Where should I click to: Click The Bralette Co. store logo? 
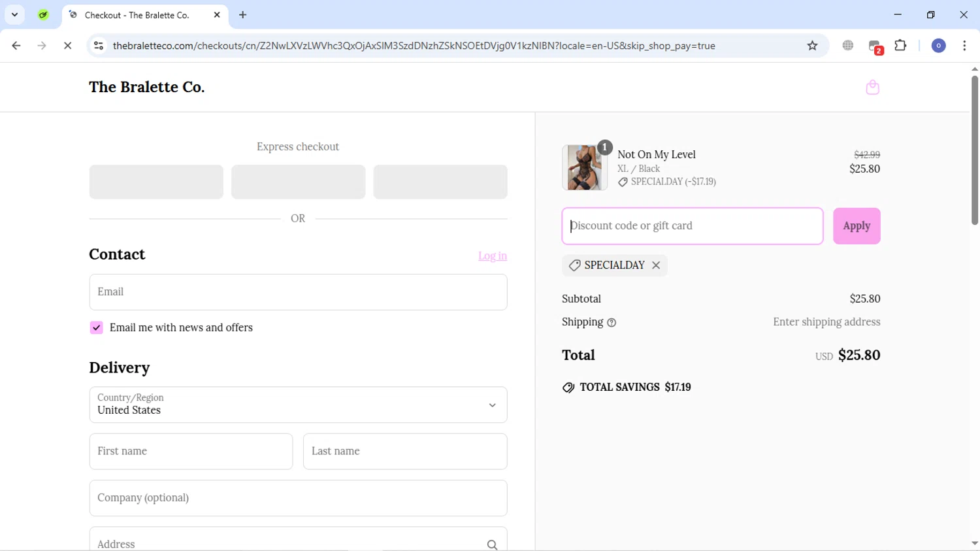click(x=147, y=87)
